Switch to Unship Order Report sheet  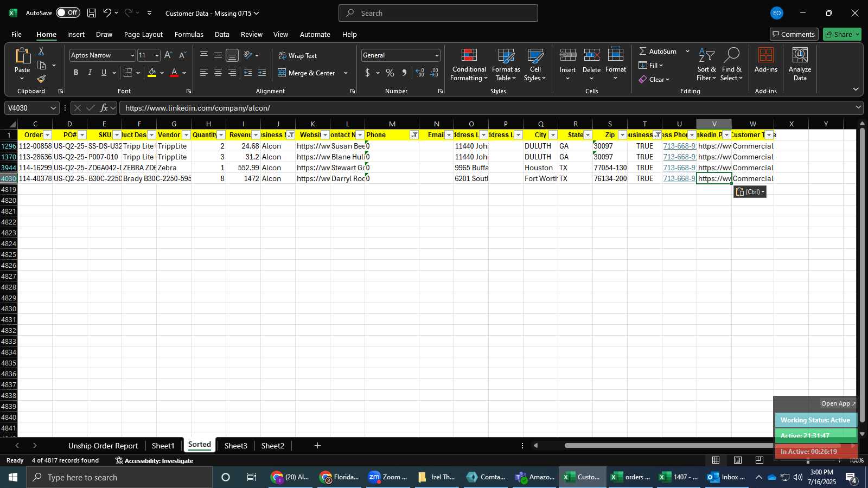[103, 446]
